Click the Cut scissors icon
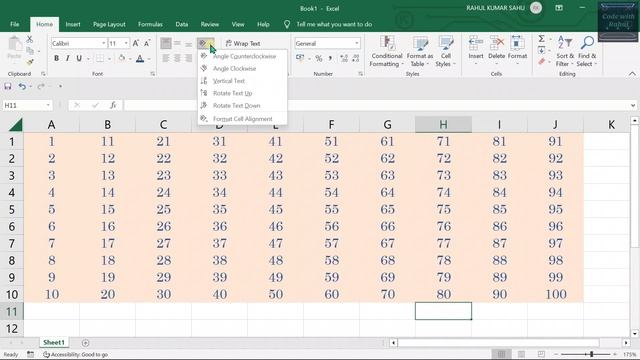 29,40
